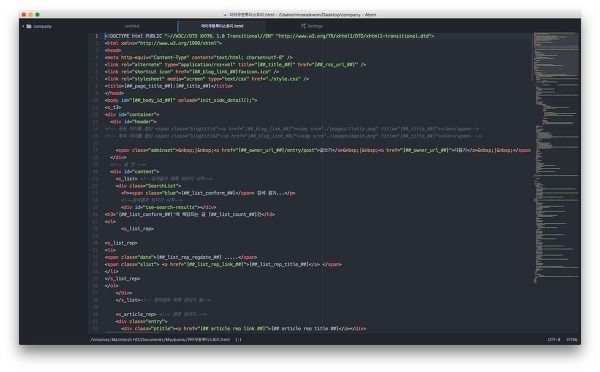Click the div class="entry" line
Screen dimensions: 600x372
tap(142, 321)
